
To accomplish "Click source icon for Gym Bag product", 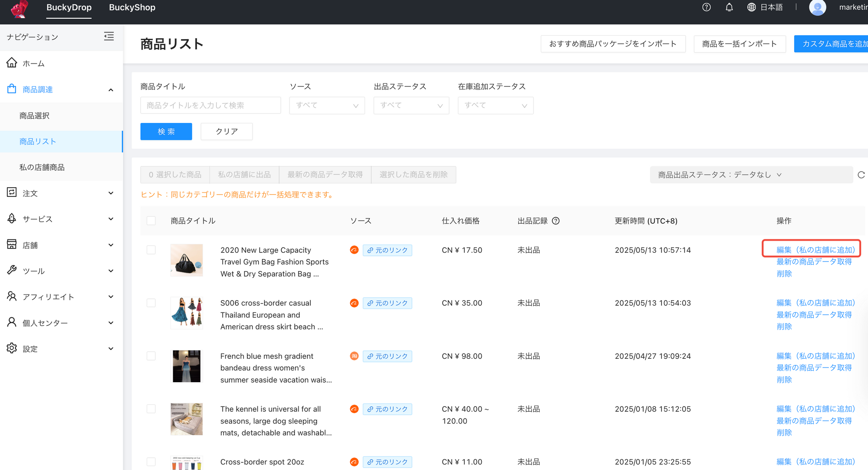I will (354, 250).
